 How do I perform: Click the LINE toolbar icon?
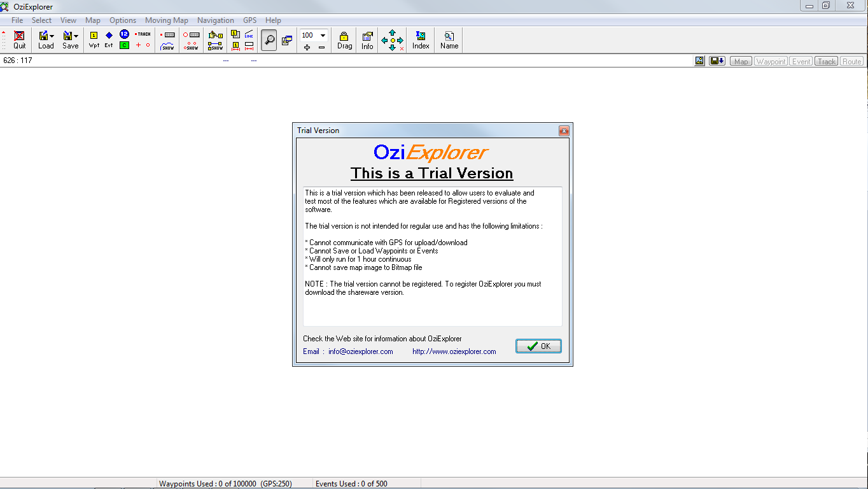(x=249, y=34)
